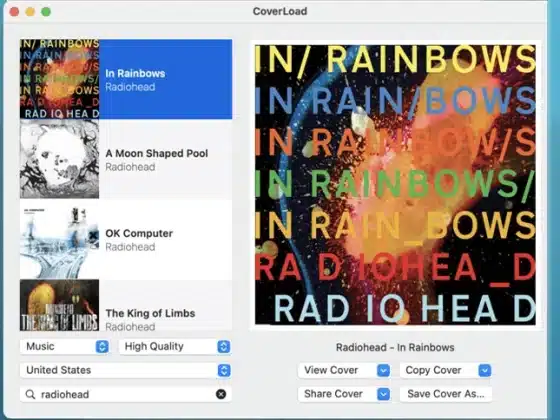The image size is (560, 420).
Task: Select the OK Computer result
Action: click(126, 239)
